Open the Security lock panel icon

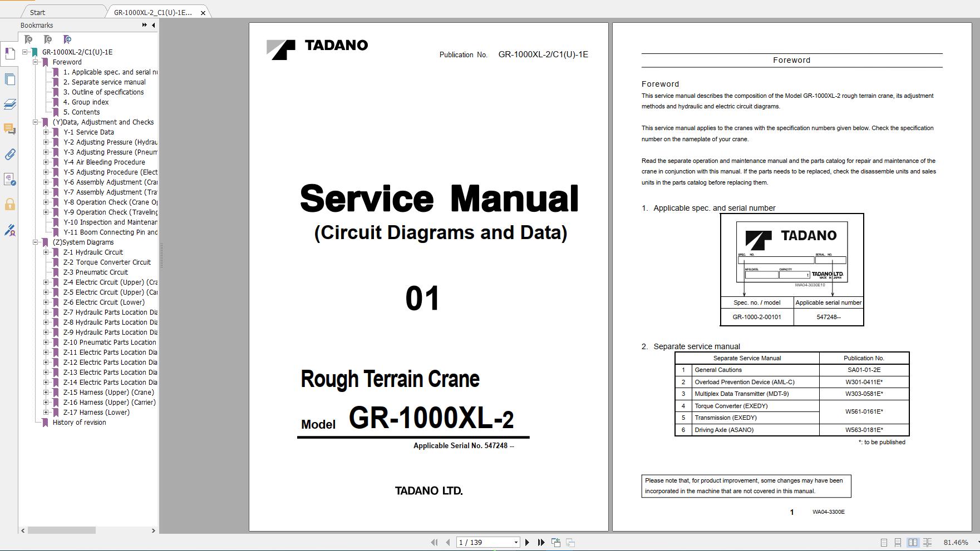tap(9, 205)
